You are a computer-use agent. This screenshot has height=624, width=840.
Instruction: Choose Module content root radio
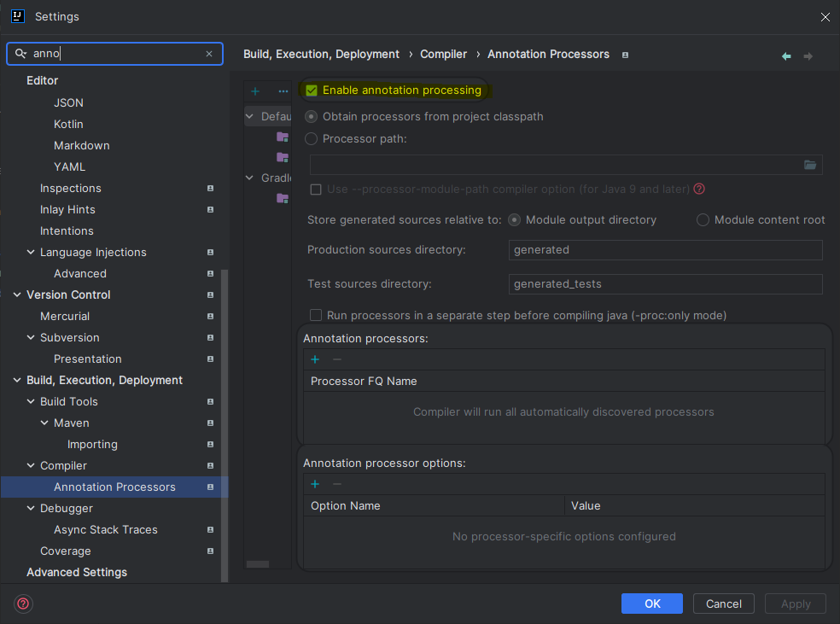[x=703, y=219]
